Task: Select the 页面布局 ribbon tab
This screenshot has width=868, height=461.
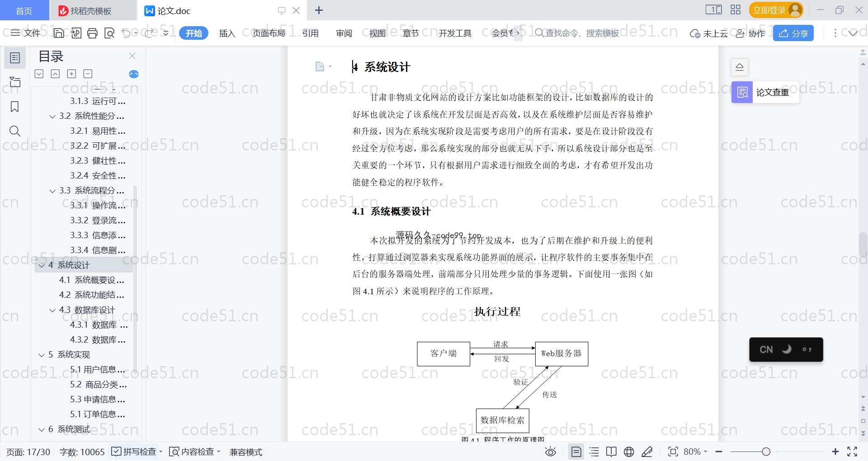Action: pos(269,33)
